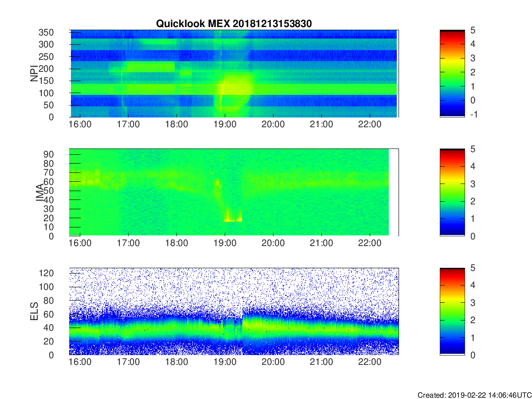Select the NPI y-axis label
Viewport: 532px width, 399px height.
[x=35, y=74]
